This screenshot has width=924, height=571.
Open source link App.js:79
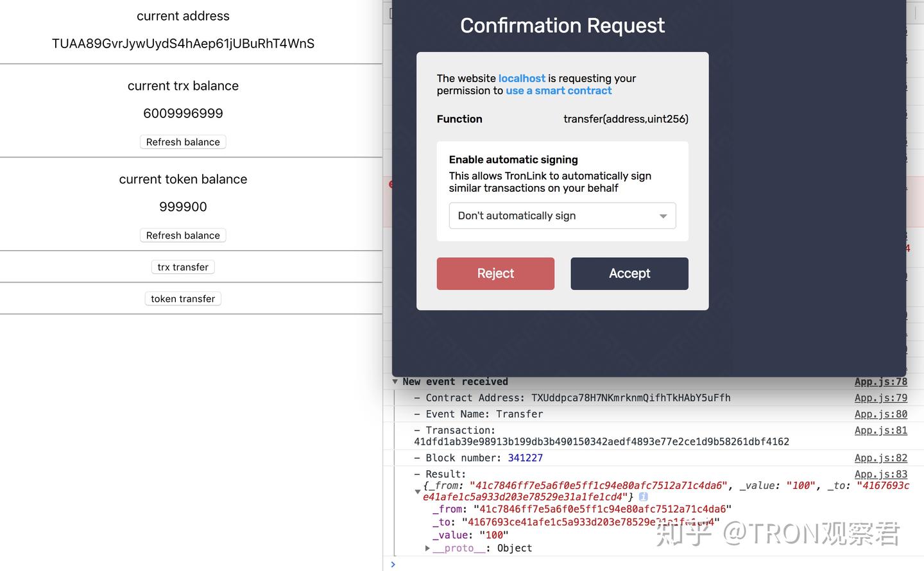tap(880, 398)
